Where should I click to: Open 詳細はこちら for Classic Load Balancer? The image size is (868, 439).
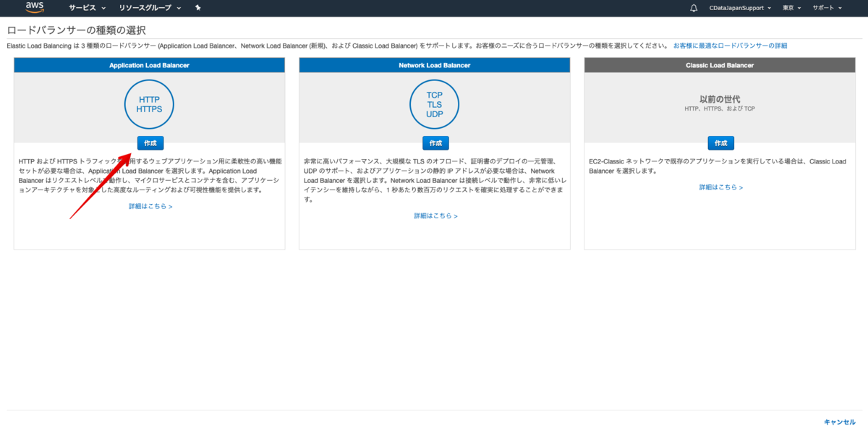pos(721,187)
